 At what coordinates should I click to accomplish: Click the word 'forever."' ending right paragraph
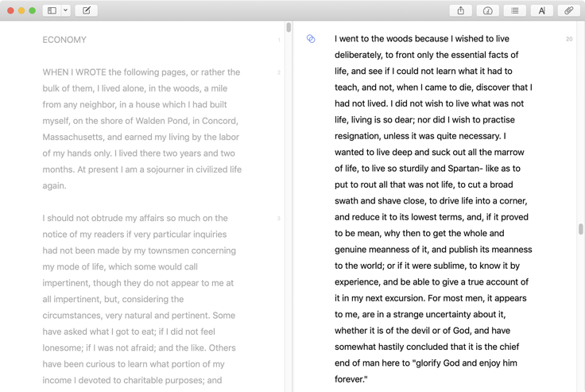(351, 379)
